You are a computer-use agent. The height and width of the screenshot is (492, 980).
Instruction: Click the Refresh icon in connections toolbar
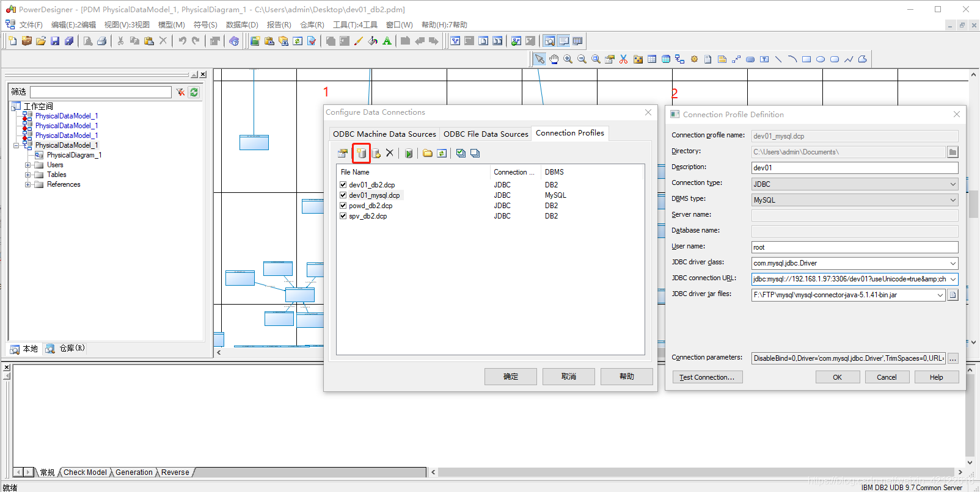[x=442, y=153]
